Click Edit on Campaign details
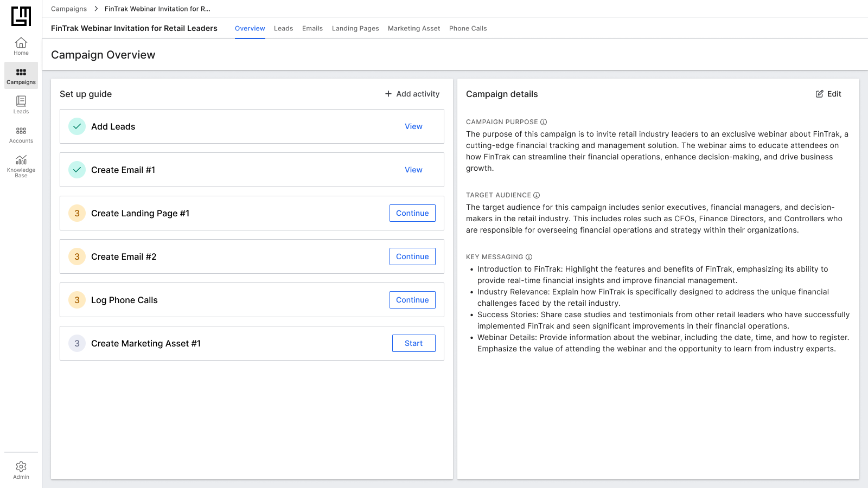The image size is (868, 488). (x=828, y=94)
